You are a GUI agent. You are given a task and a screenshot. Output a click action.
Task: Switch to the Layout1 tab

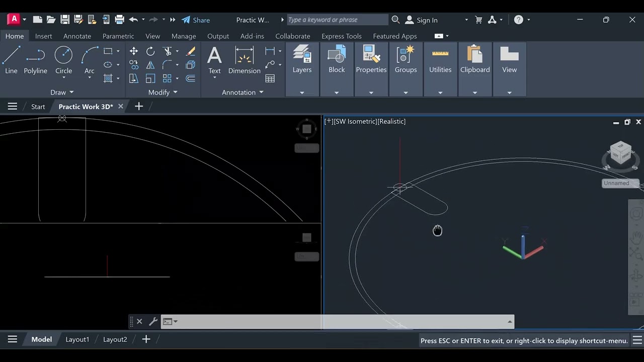pyautogui.click(x=77, y=339)
